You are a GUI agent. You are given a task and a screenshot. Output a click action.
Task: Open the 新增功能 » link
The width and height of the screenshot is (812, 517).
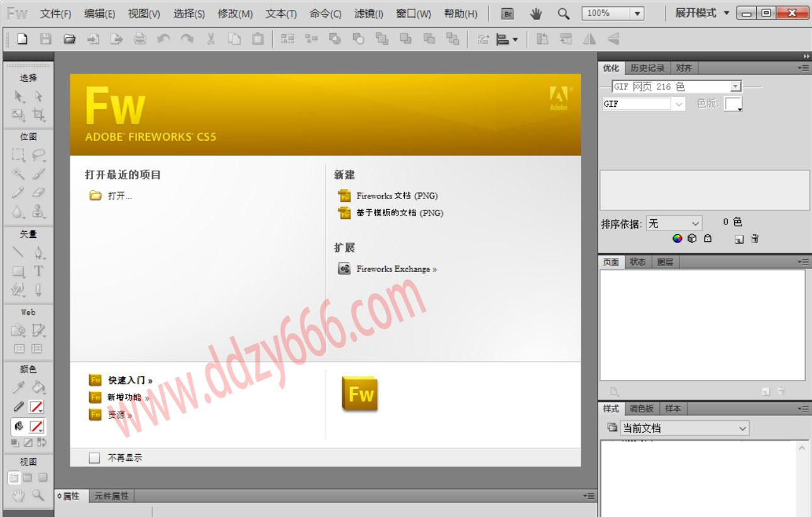pos(128,397)
